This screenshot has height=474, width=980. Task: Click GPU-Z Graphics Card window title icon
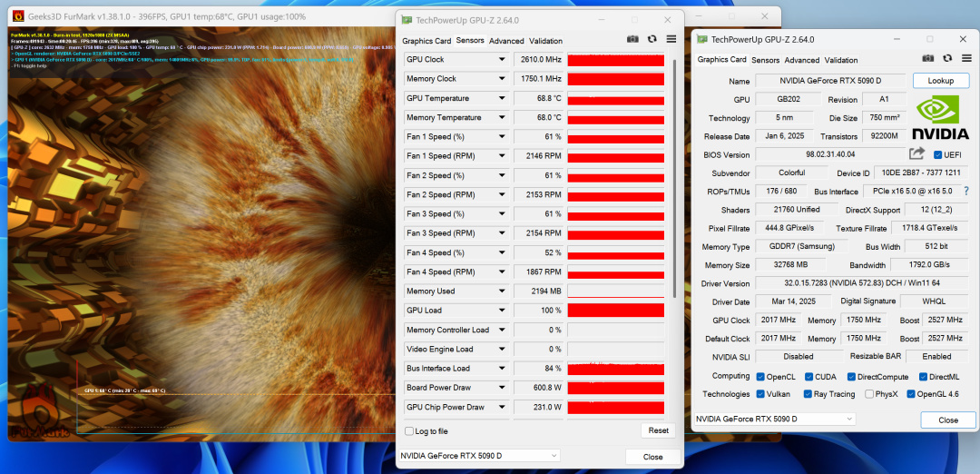point(701,39)
